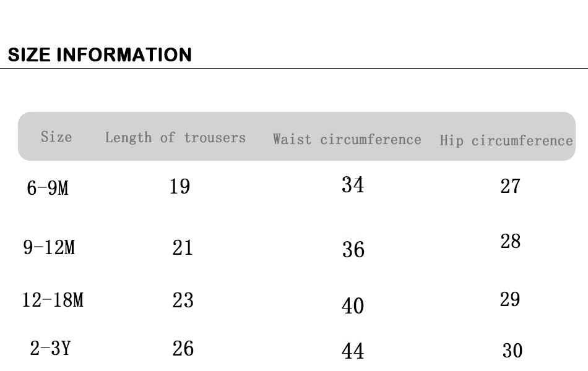Select the Size column header
The width and height of the screenshot is (588, 371).
pos(56,137)
